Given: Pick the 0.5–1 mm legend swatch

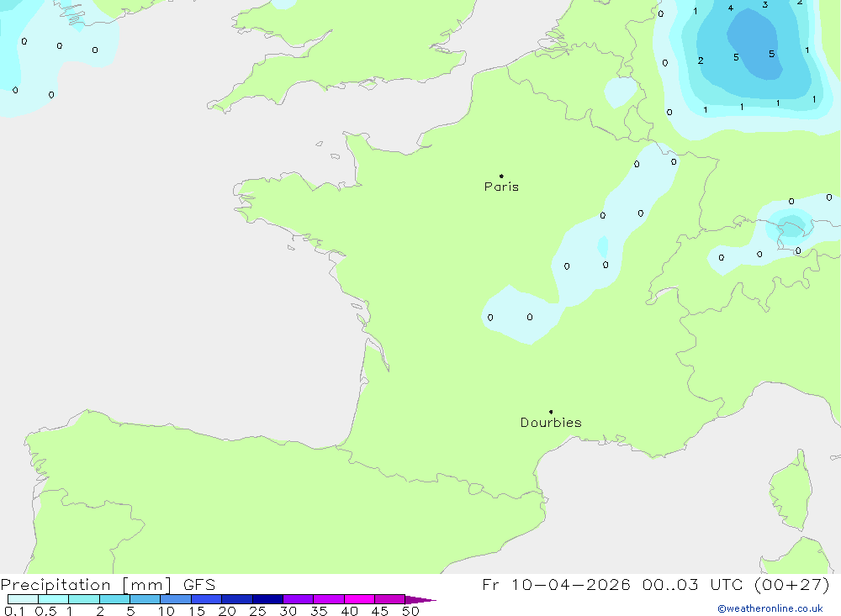Looking at the screenshot, I should pos(54,599).
